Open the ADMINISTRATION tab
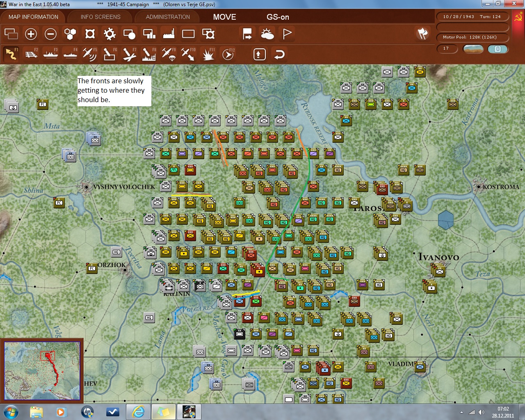 point(168,17)
